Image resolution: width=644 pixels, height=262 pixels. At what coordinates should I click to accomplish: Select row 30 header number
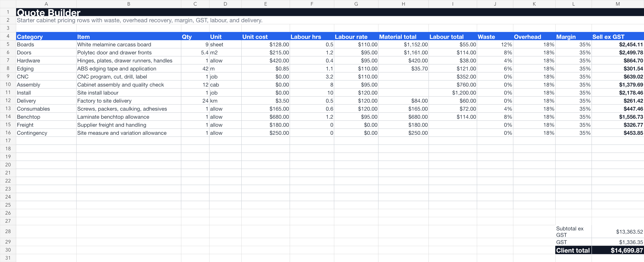(x=8, y=250)
